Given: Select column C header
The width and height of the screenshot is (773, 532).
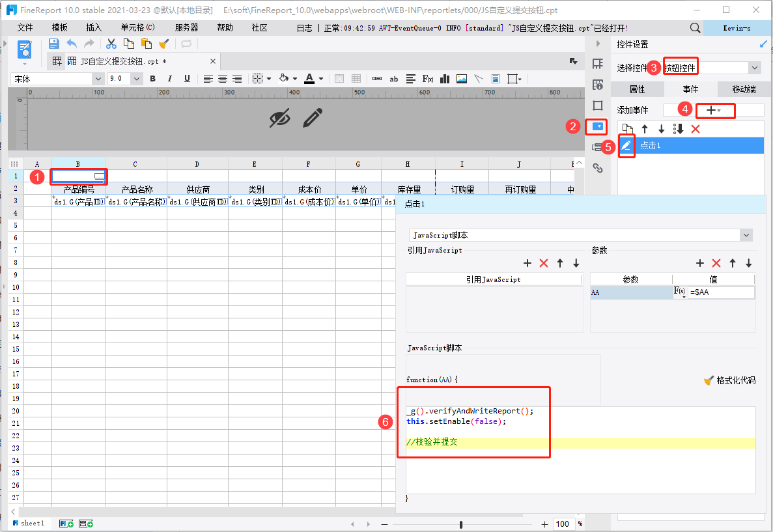Looking at the screenshot, I should coord(135,163).
